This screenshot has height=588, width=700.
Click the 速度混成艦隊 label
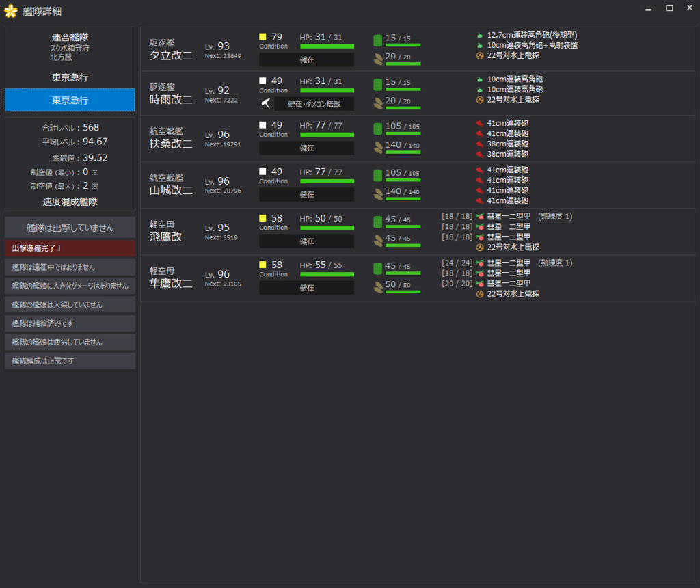point(70,202)
